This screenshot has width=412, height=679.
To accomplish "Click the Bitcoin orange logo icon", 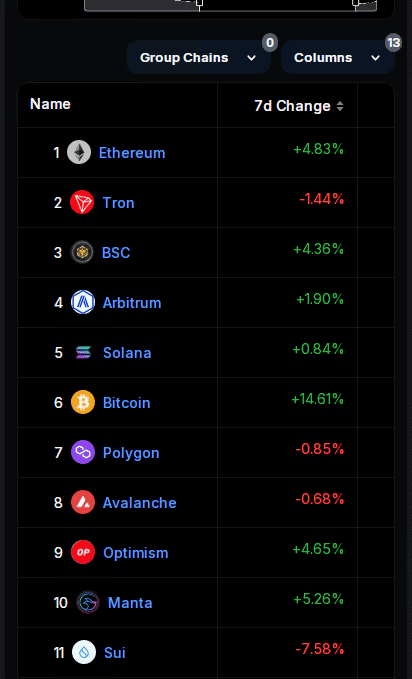I will [x=83, y=402].
